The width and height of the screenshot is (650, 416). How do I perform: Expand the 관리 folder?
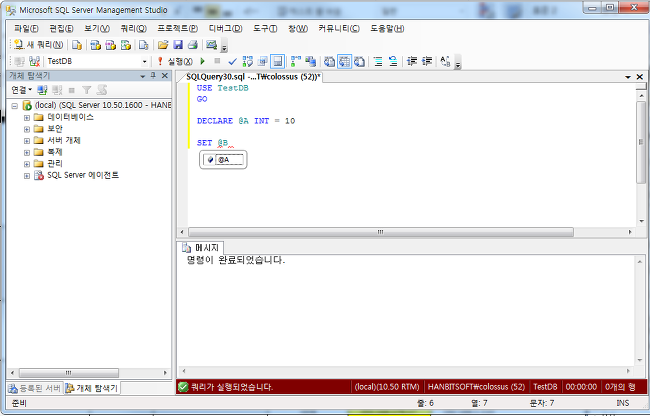pyautogui.click(x=27, y=164)
